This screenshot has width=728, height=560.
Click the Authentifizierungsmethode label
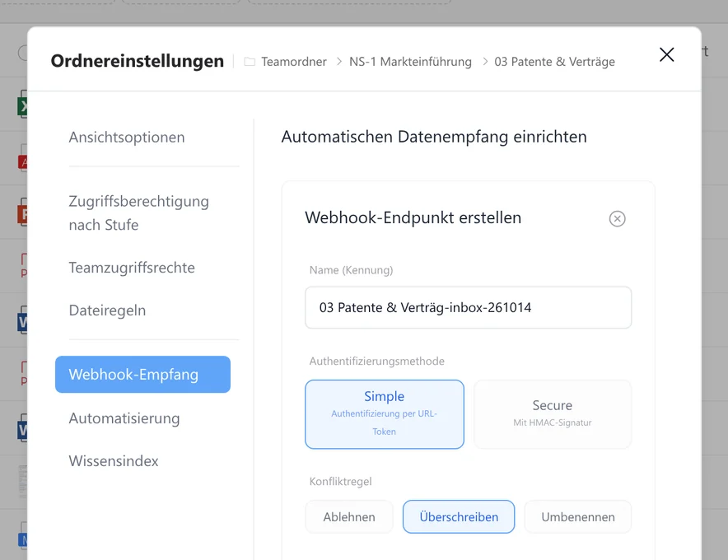[377, 361]
